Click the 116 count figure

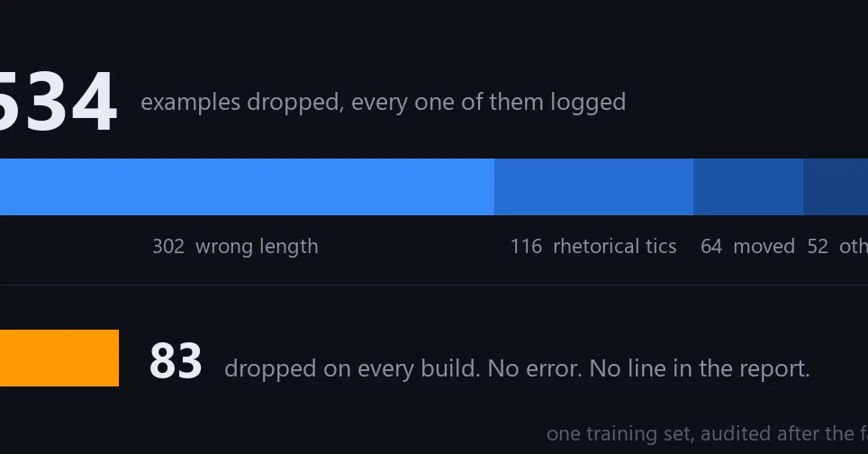tap(526, 247)
